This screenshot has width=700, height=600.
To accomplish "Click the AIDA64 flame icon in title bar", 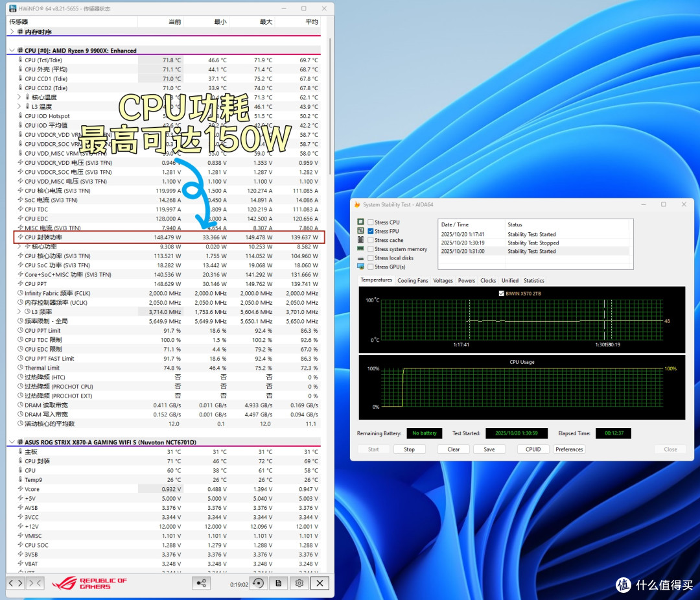I will 357,204.
